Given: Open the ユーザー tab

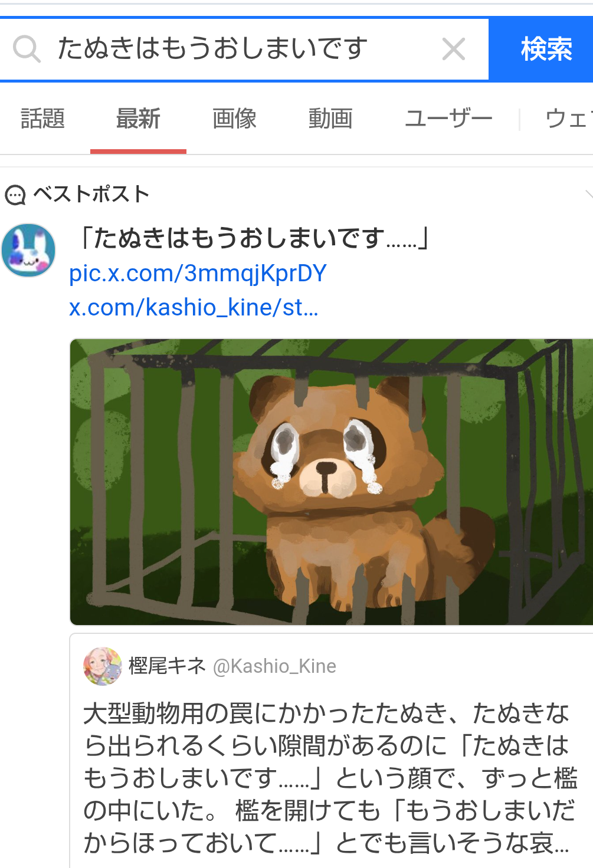Looking at the screenshot, I should coord(448,119).
